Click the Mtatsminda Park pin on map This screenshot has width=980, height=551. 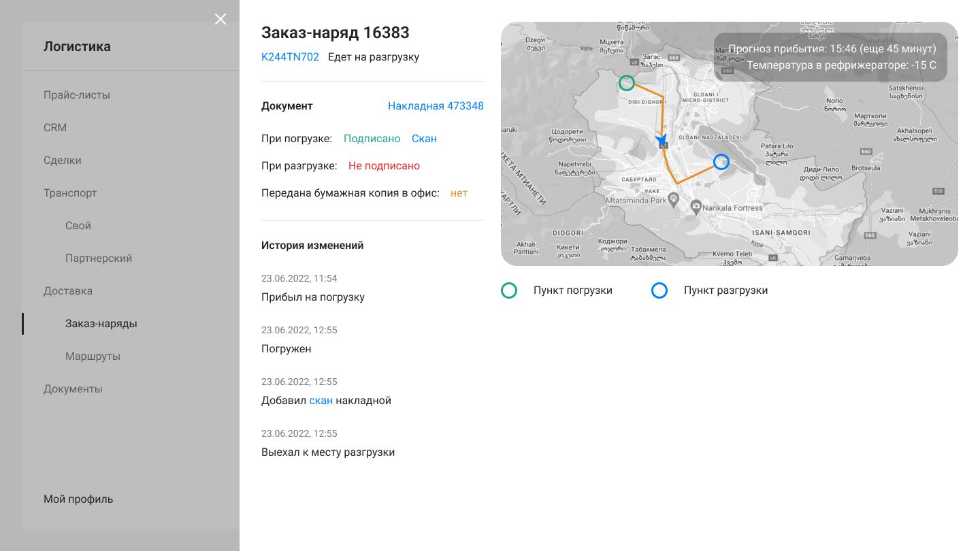674,199
